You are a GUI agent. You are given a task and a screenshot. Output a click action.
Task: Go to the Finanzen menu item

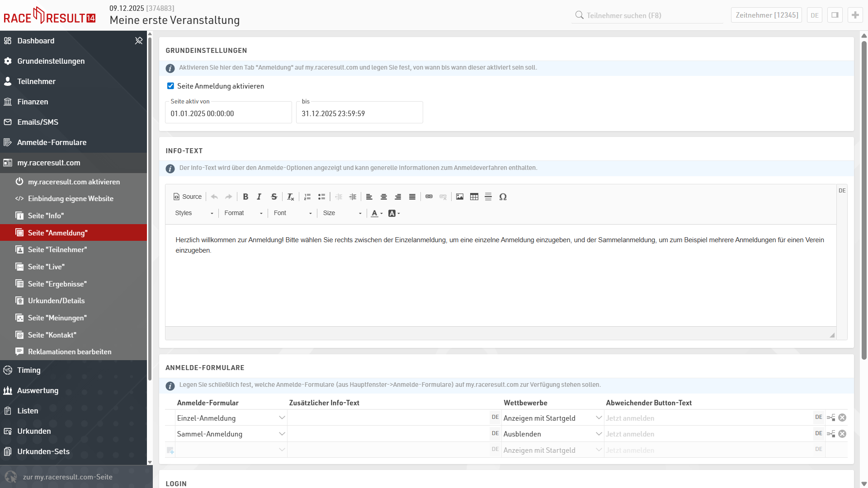33,102
